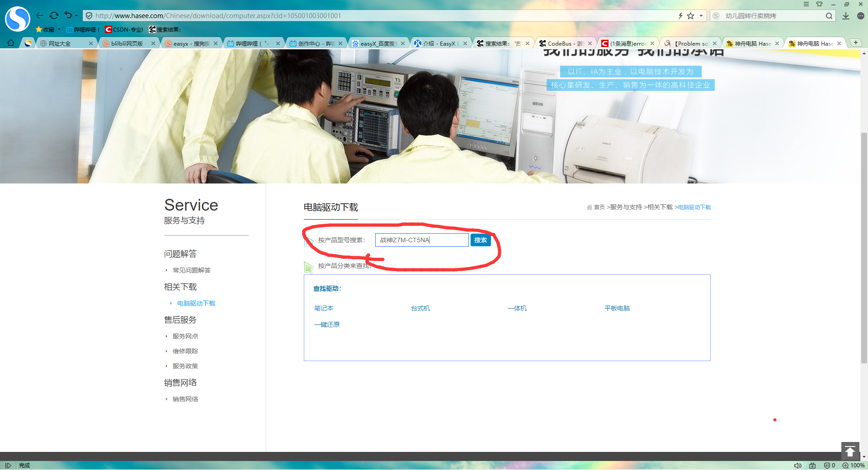The height and width of the screenshot is (470, 868).
Task: Open 维修跟踪 in the sidebar
Action: pyautogui.click(x=185, y=351)
